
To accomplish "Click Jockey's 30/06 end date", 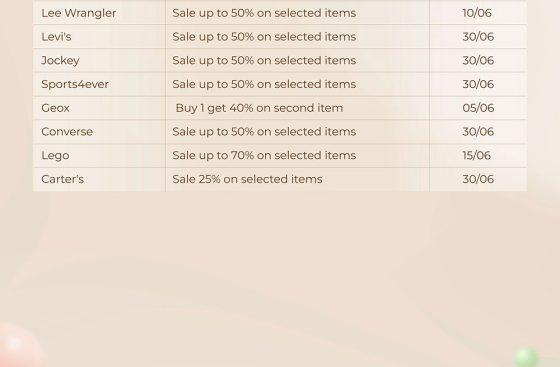I will pos(478,60).
